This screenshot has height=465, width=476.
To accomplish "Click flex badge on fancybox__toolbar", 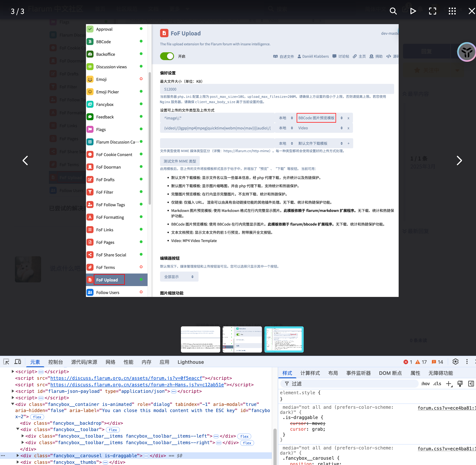I will click(x=113, y=430).
